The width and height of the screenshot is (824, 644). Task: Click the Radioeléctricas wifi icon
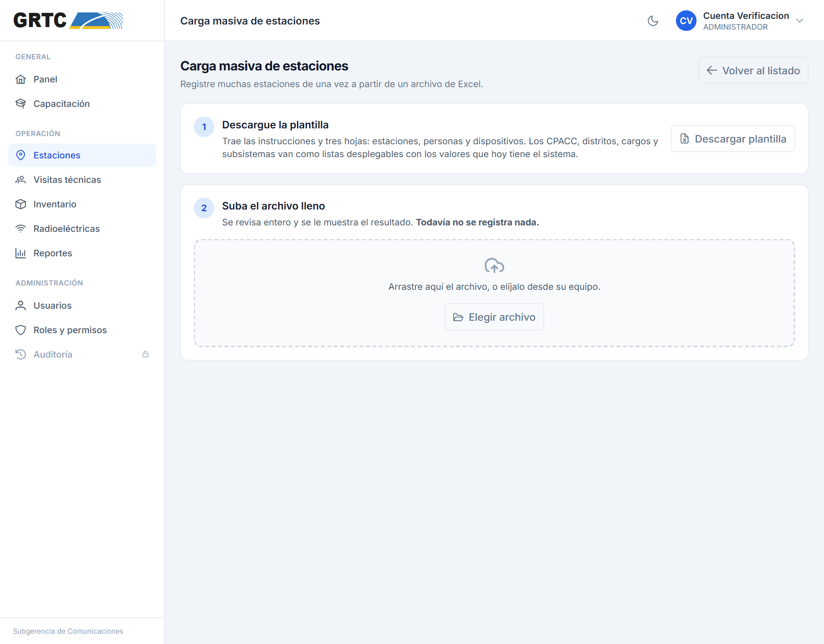(21, 229)
